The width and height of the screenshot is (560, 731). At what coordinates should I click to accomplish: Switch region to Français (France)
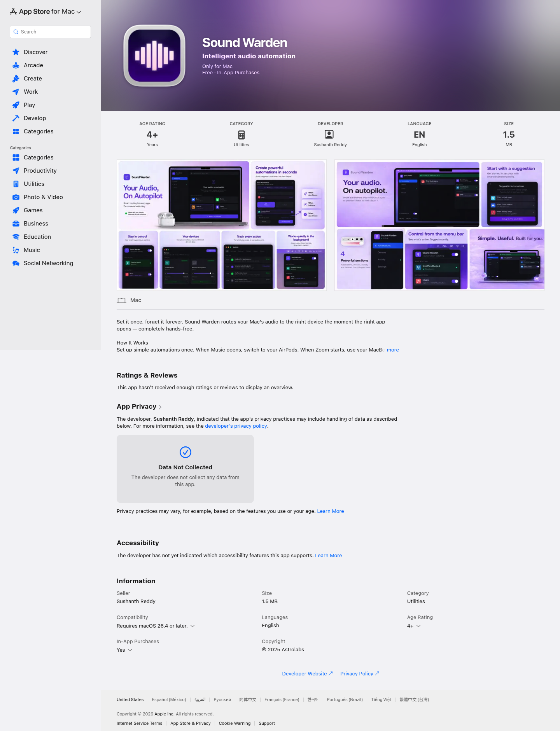[282, 700]
